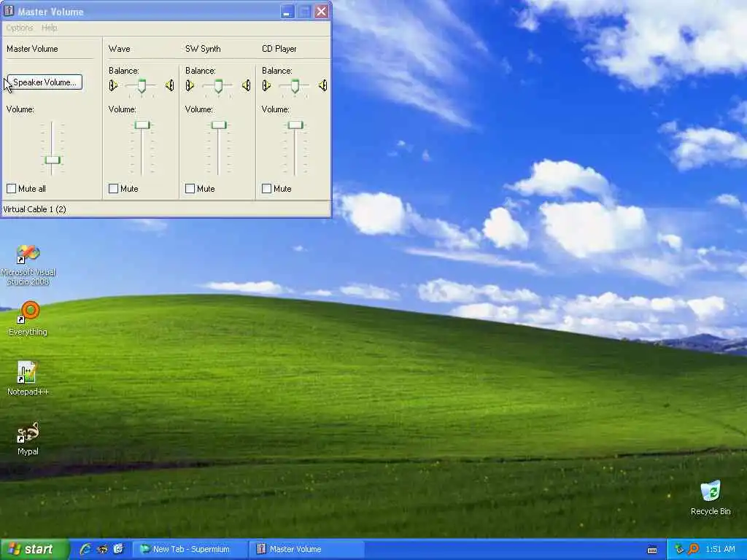Click the Speaker Volume... button
Viewport: 747px width, 560px height.
[44, 82]
